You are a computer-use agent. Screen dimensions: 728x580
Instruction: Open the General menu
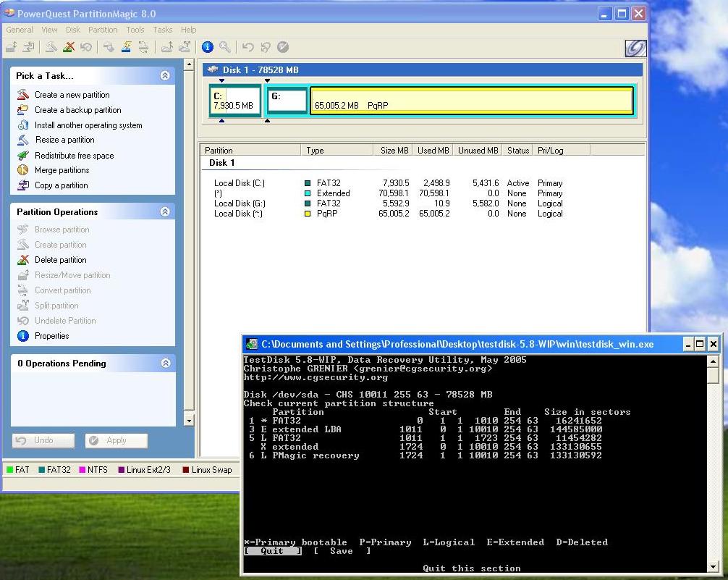[x=20, y=30]
